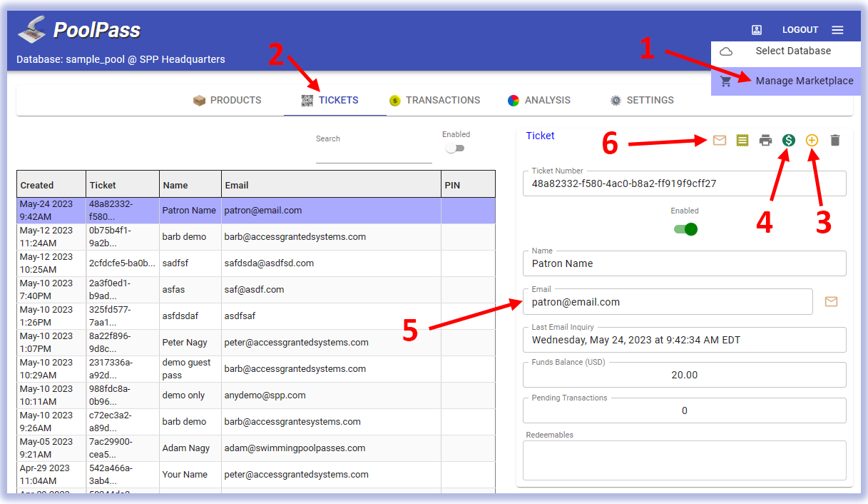Click ticket cell "8a22f896-9d8c..."
The image size is (868, 504).
click(x=123, y=343)
